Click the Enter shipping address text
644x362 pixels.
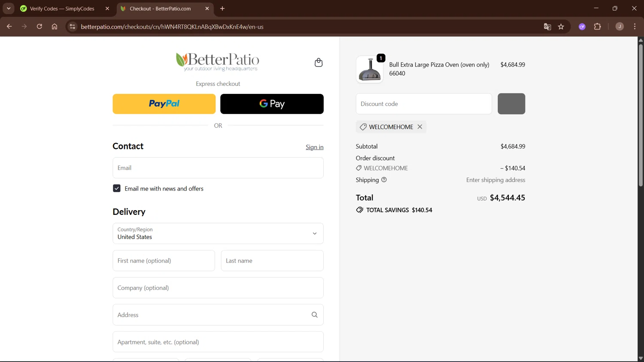coord(496,180)
